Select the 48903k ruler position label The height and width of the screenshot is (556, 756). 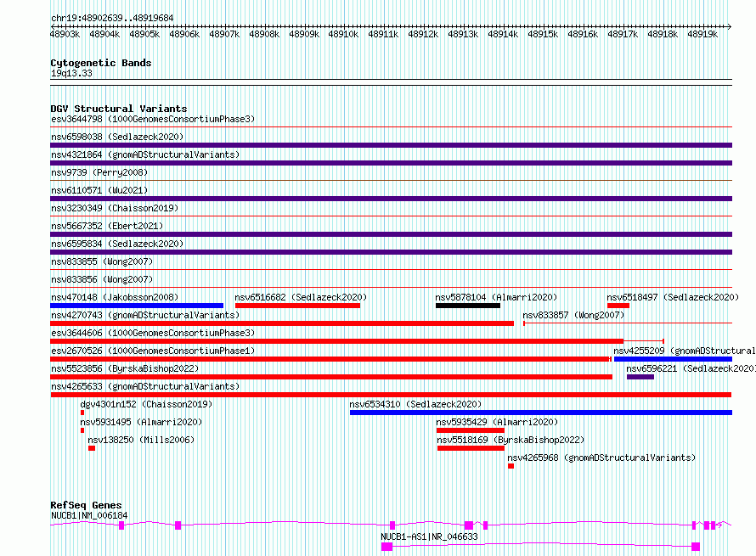[65, 34]
